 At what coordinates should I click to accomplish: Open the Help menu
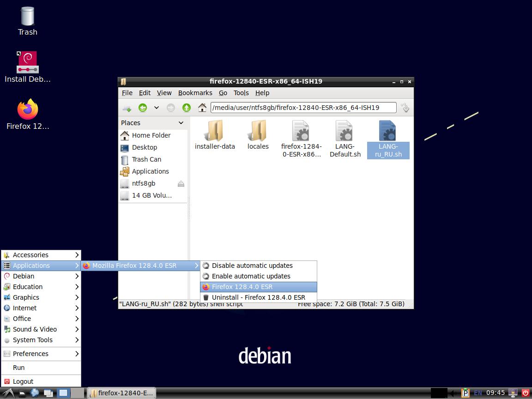(262, 93)
